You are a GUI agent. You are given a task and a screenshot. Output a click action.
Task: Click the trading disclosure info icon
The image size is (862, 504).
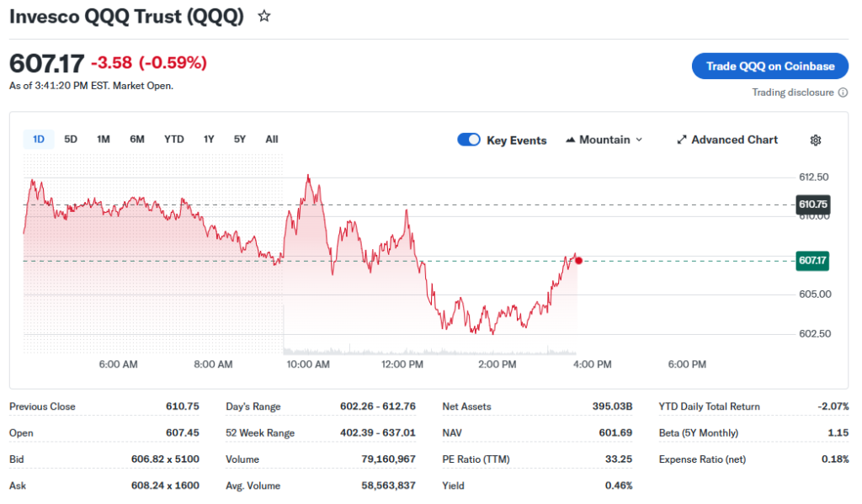843,93
